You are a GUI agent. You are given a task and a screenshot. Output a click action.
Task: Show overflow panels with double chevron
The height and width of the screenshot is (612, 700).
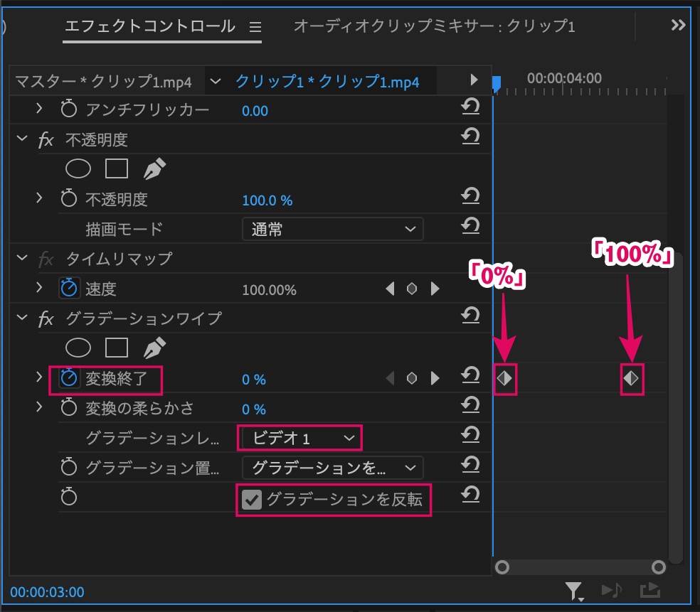tap(678, 25)
